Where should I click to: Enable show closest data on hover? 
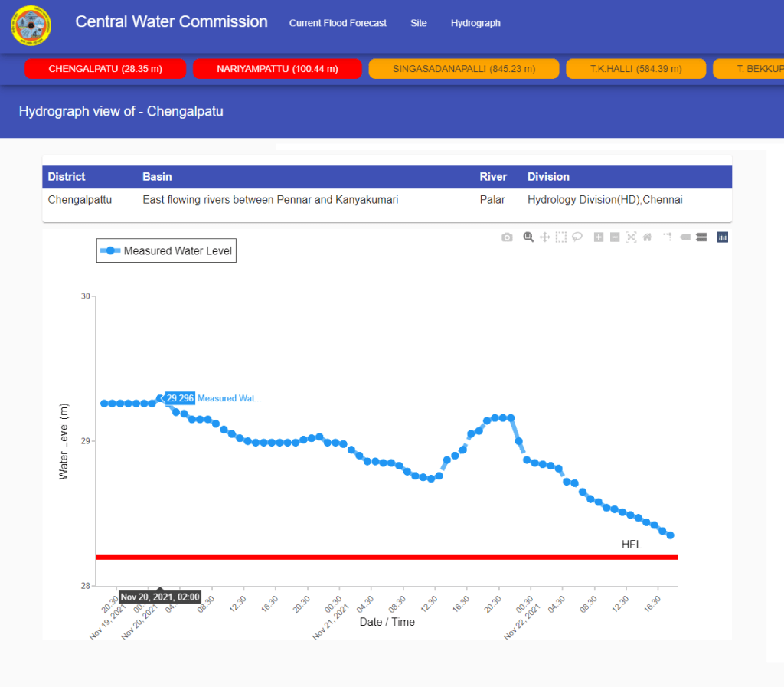click(x=684, y=237)
